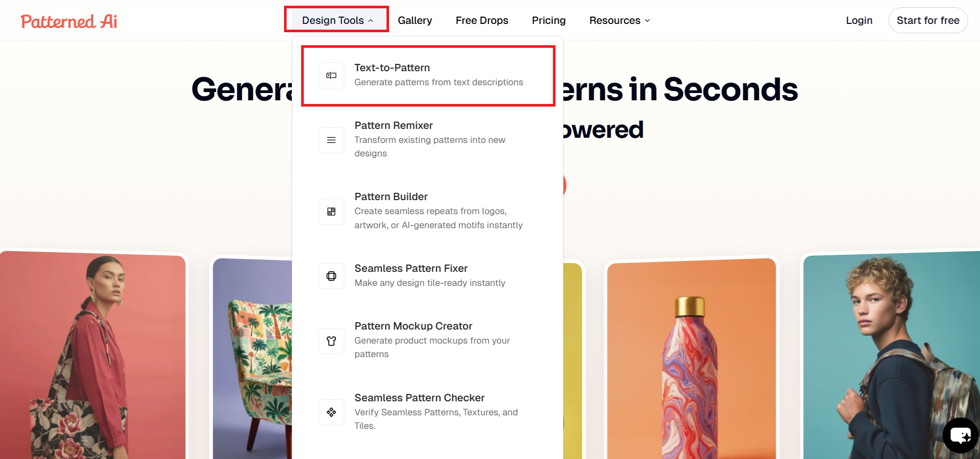Expand the Resources dropdown menu

point(620,20)
